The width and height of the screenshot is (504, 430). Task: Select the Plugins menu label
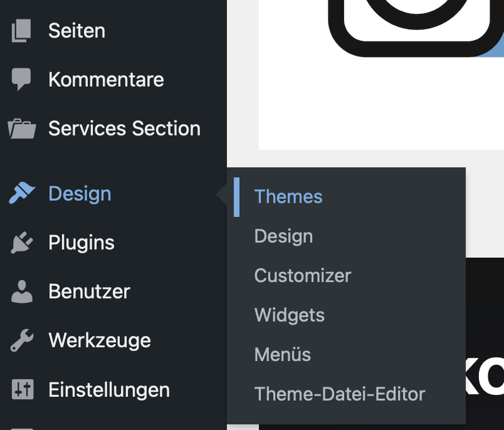pos(81,243)
